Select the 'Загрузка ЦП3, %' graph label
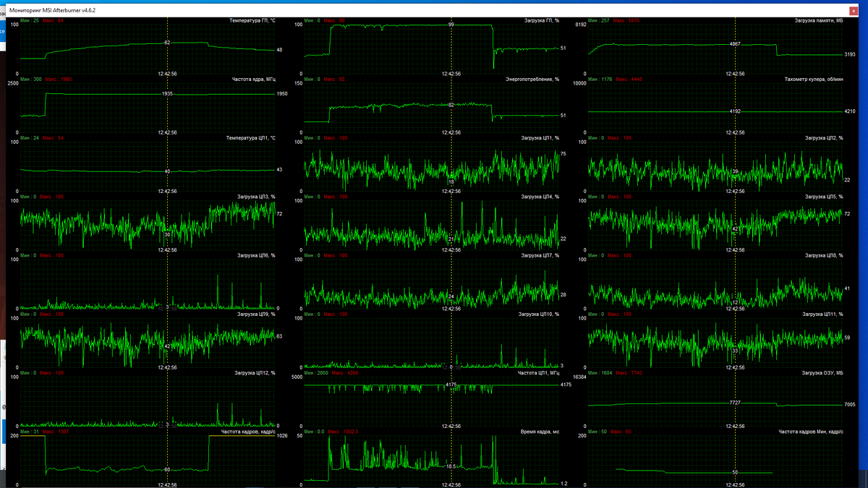 click(x=257, y=197)
